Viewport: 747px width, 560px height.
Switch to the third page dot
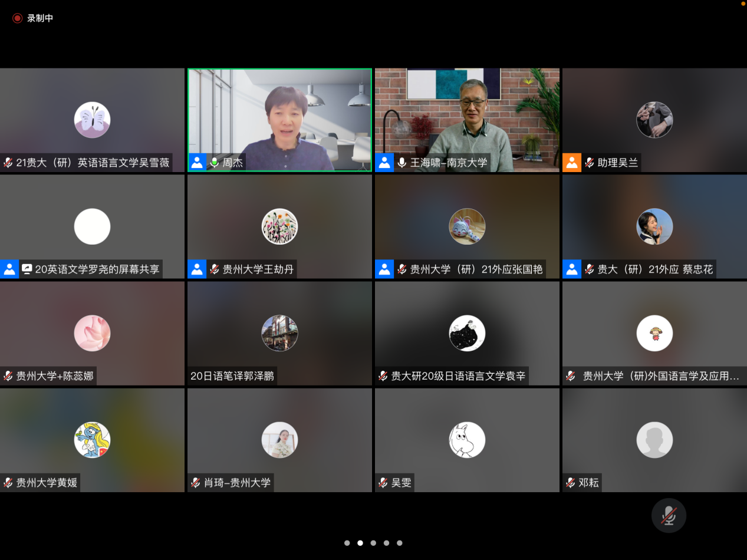[x=373, y=543]
